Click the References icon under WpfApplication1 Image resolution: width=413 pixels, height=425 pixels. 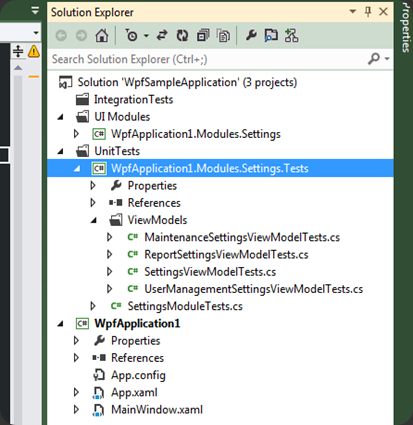click(99, 358)
